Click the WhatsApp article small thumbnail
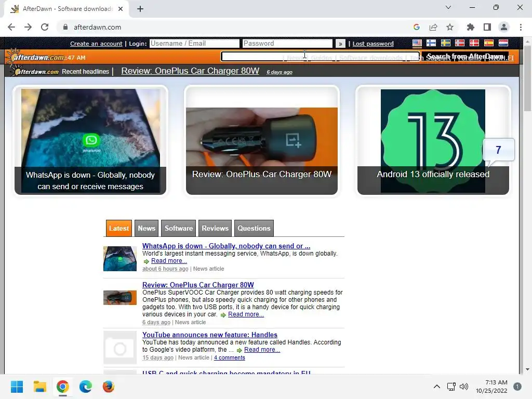This screenshot has height=399, width=532. 120,259
